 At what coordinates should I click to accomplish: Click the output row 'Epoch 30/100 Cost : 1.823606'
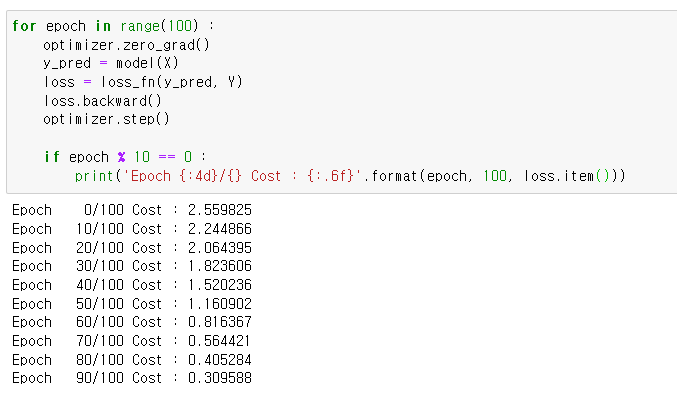[132, 266]
